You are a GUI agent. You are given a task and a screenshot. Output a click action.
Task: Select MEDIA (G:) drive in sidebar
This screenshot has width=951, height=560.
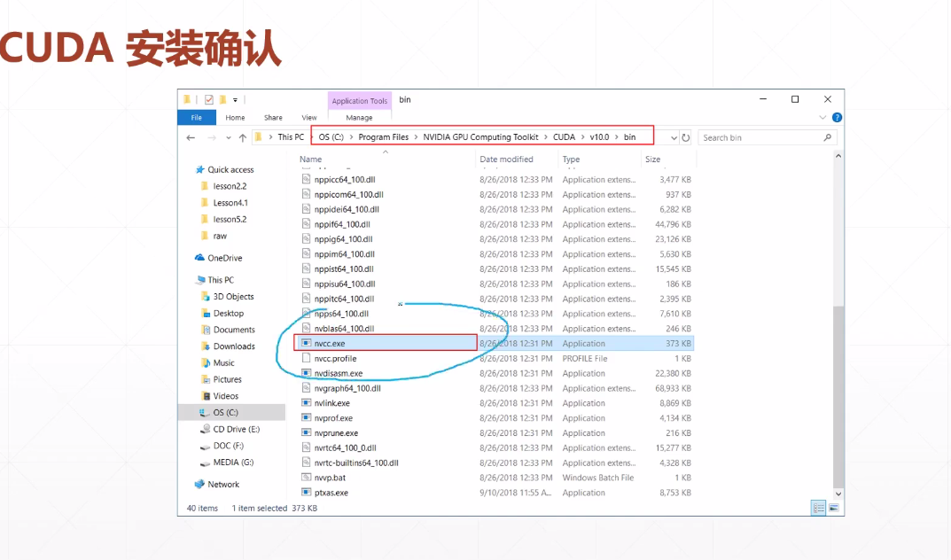pos(233,462)
